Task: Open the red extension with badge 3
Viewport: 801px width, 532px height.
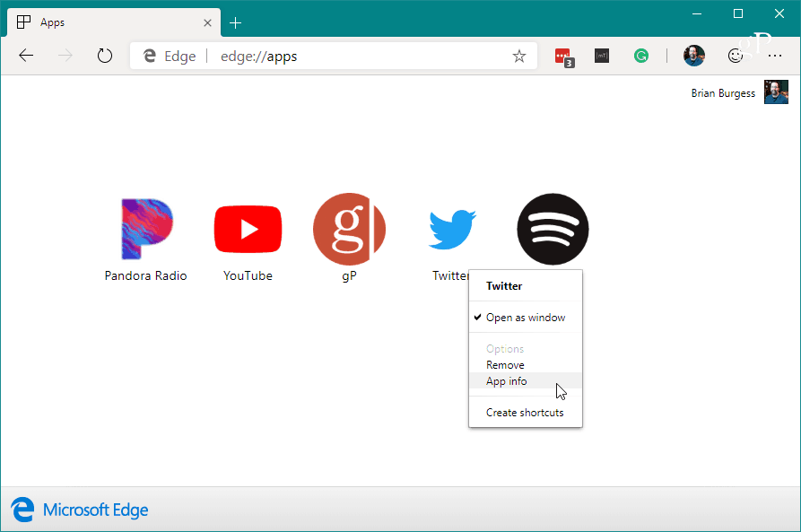Action: 564,57
